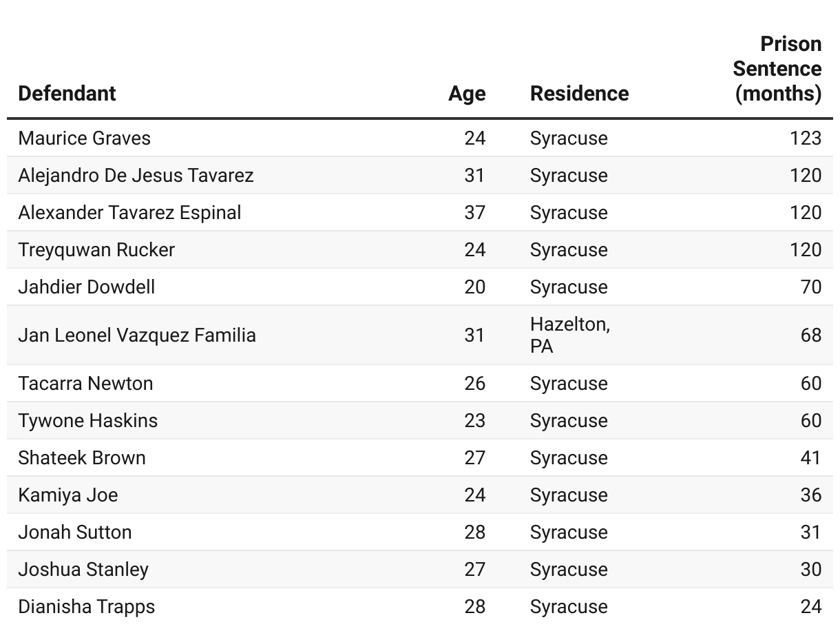Click the 68 months sentence value
The image size is (840, 631).
(811, 335)
